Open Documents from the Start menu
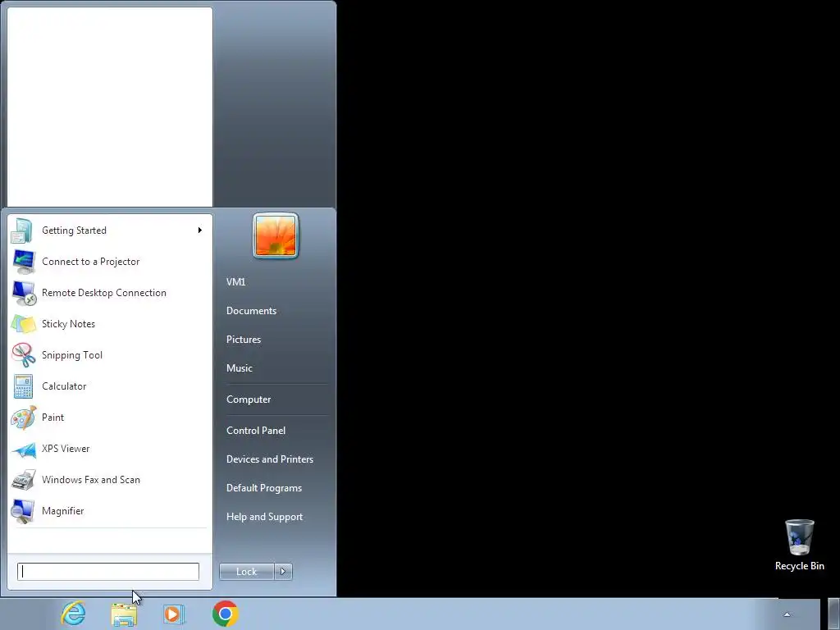The height and width of the screenshot is (630, 840). click(x=251, y=311)
